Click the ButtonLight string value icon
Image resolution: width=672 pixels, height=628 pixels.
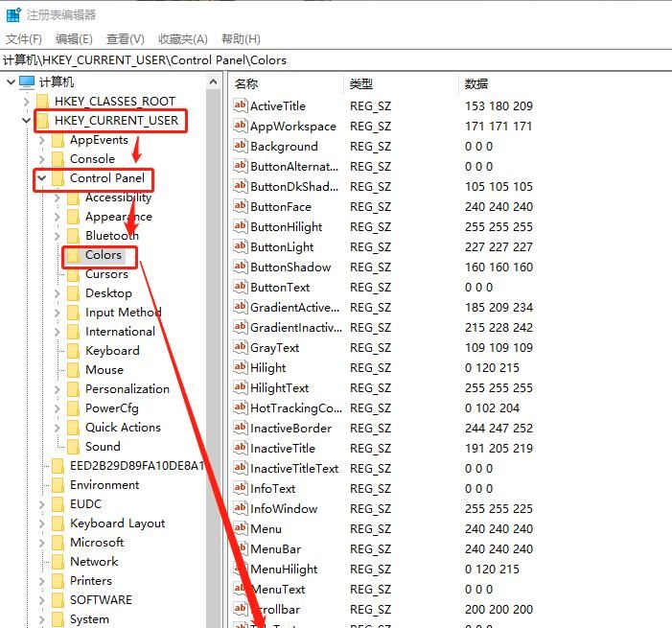240,246
